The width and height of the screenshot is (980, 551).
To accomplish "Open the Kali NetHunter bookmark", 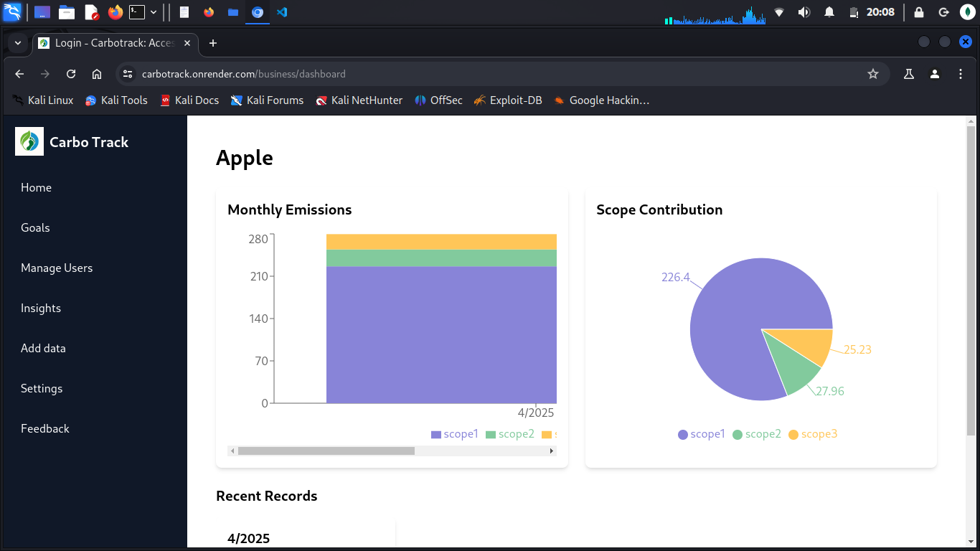I will pyautogui.click(x=359, y=100).
